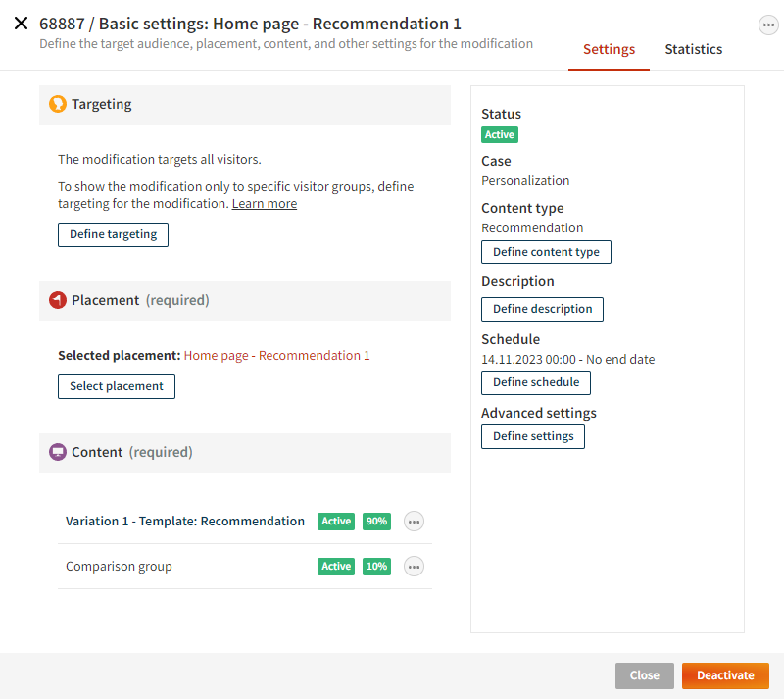The width and height of the screenshot is (784, 699).
Task: Open the Comparison group variation
Action: 118,566
